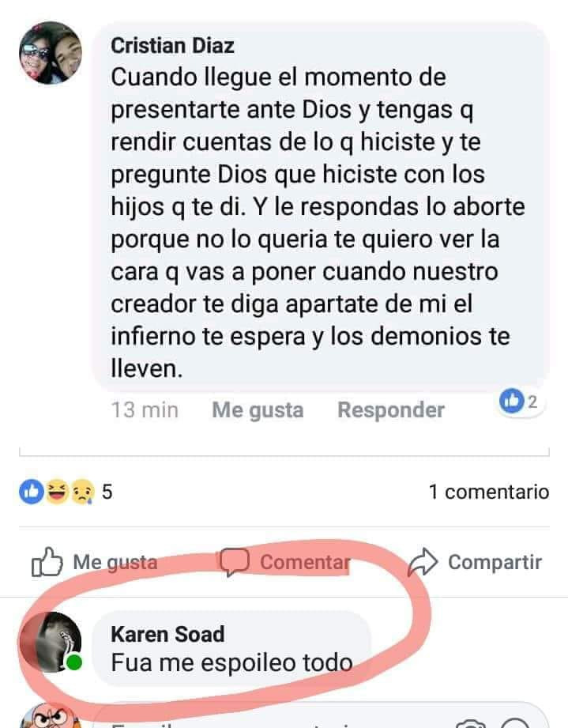Click the '13 min' comment timestamp
Screen dimensions: 568x728
pyautogui.click(x=145, y=410)
